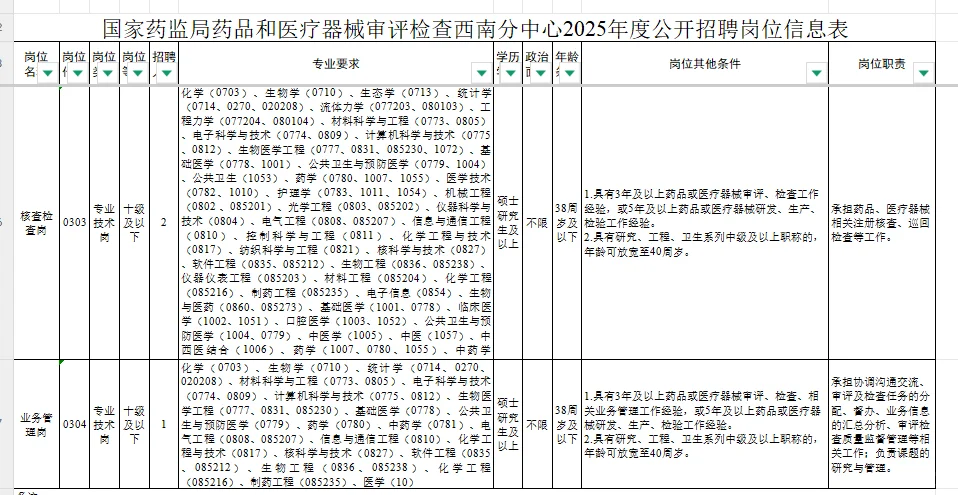958x495 pixels.
Task: Expand the 岗位等级 column filter arrow
Action: coord(137,73)
